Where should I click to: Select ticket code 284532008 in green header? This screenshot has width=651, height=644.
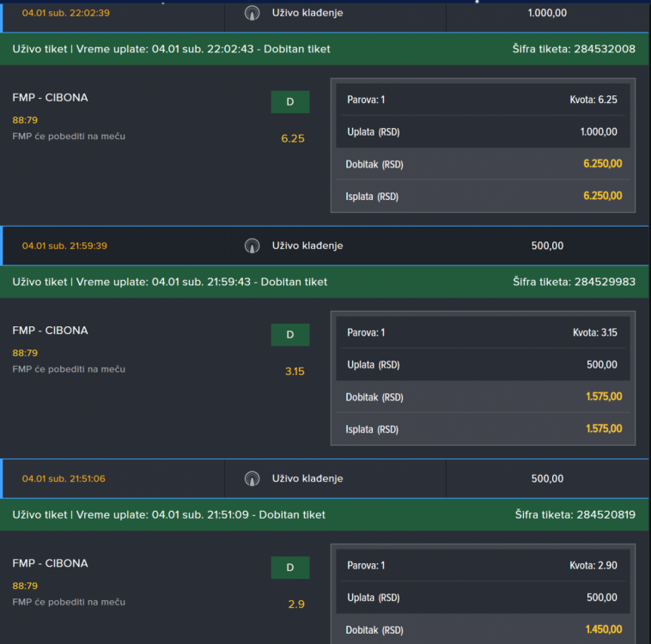pyautogui.click(x=604, y=49)
